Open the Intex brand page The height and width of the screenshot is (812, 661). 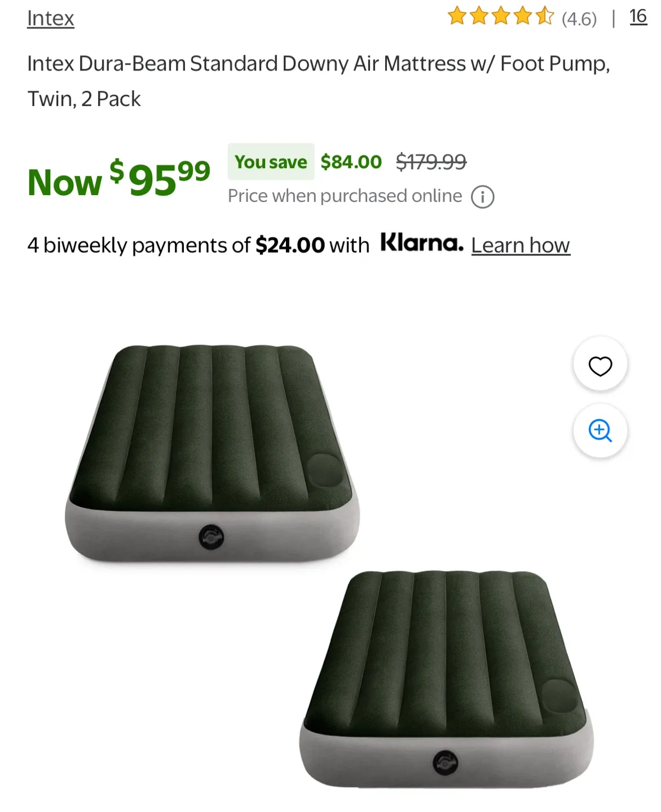51,17
